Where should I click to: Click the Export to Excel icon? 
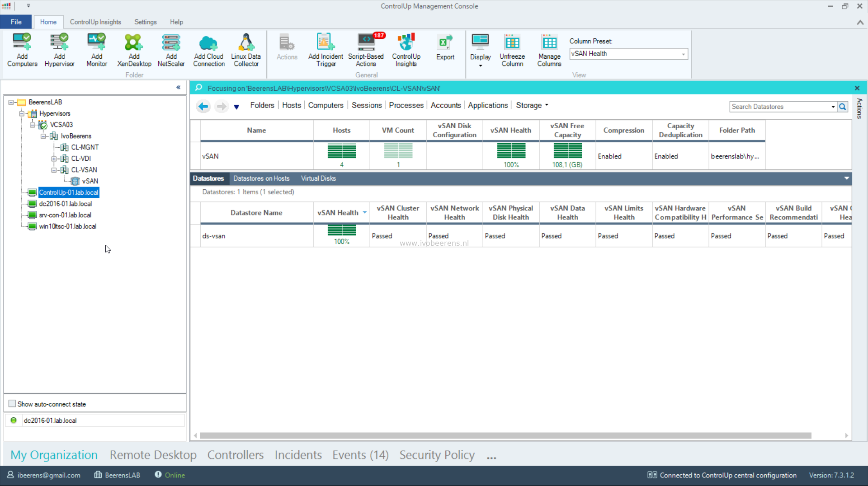(445, 47)
